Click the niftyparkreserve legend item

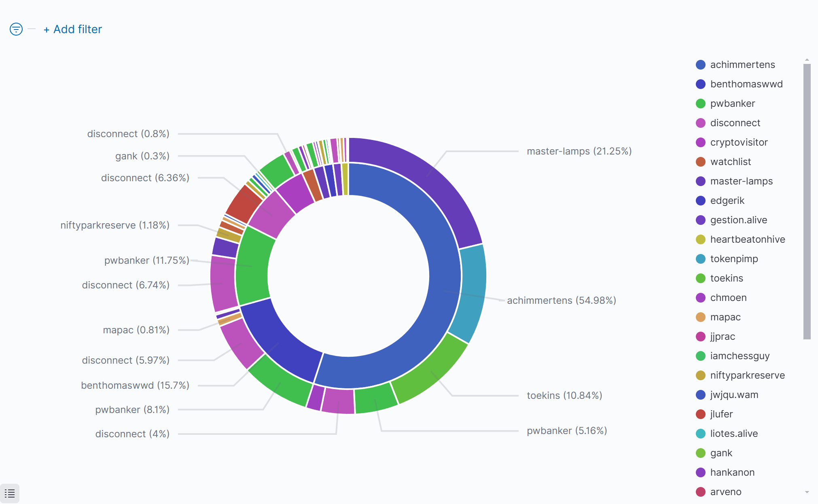click(747, 375)
